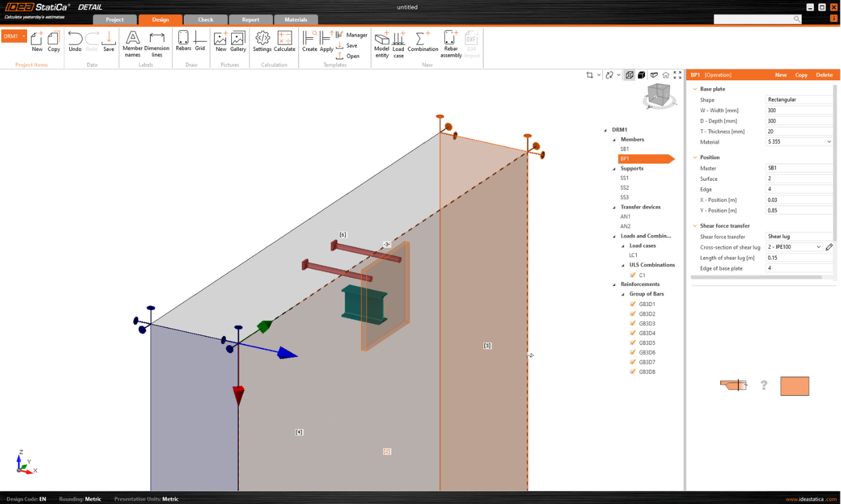Click Delete in the BP1 operation header
The width and height of the screenshot is (841, 504).
[x=824, y=75]
